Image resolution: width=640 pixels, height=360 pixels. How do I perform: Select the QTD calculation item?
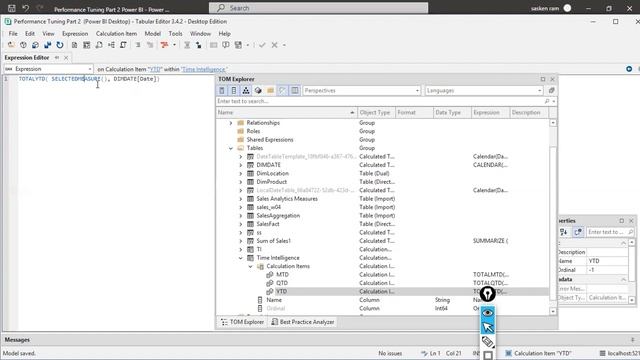coord(282,283)
